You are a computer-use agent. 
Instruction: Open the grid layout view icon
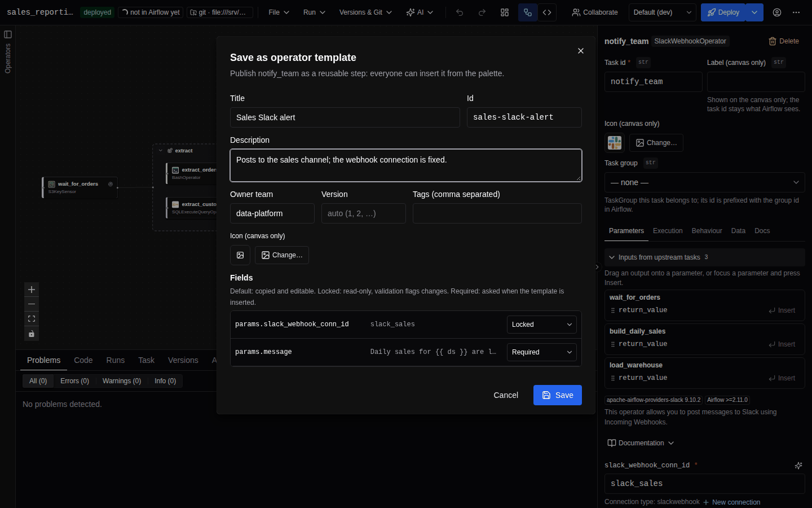click(x=505, y=12)
